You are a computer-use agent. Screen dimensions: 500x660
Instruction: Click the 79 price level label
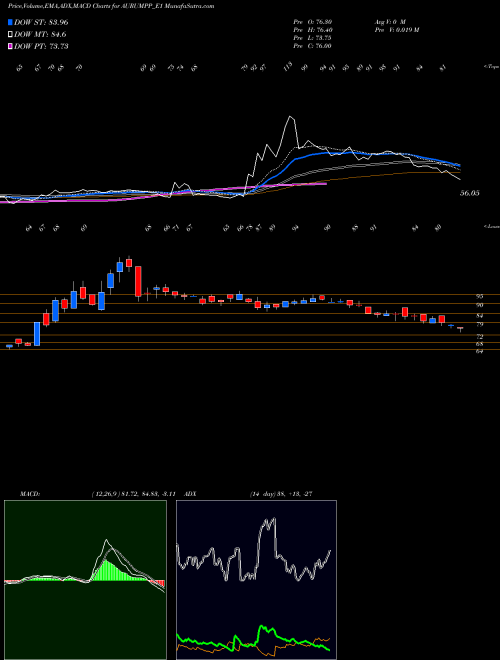[x=479, y=324]
